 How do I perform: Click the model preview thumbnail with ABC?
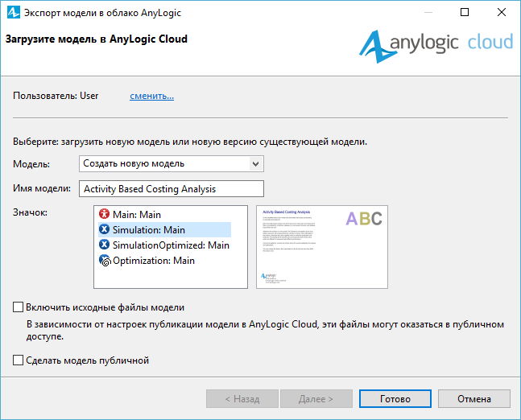tap(321, 247)
